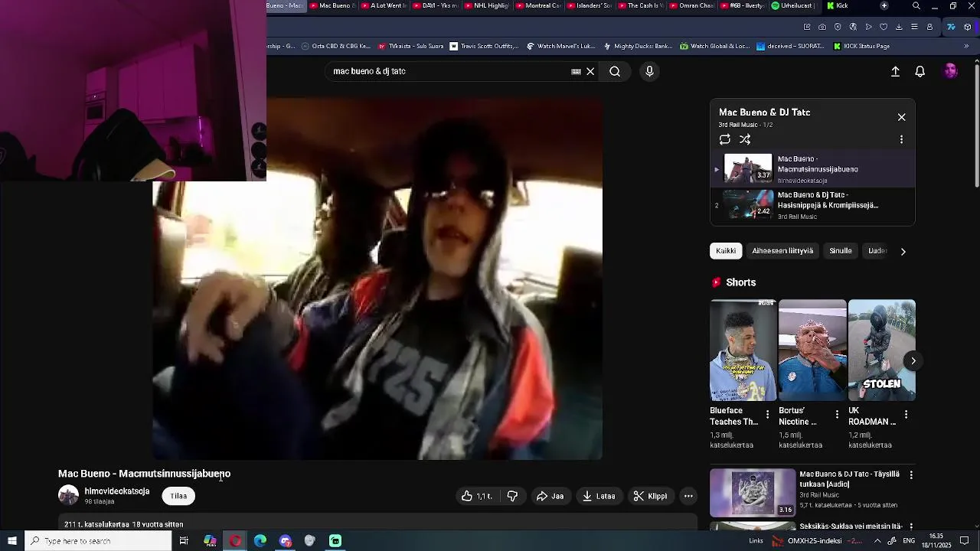Click the upload/create video icon
Viewport: 980px width, 551px height.
click(895, 71)
